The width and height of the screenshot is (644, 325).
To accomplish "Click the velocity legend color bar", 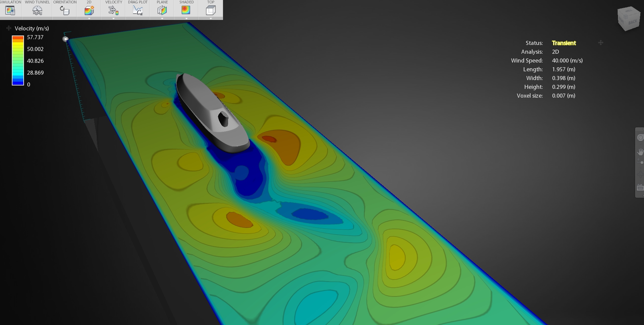I will 18,60.
